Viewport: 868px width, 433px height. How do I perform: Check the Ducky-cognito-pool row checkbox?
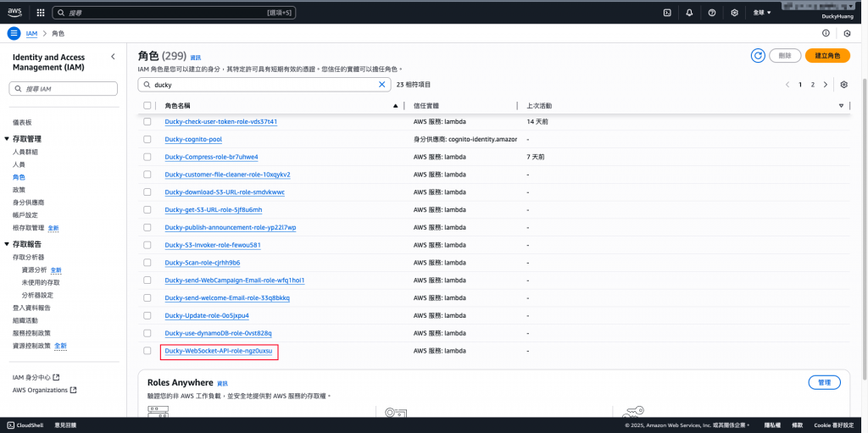click(x=147, y=139)
